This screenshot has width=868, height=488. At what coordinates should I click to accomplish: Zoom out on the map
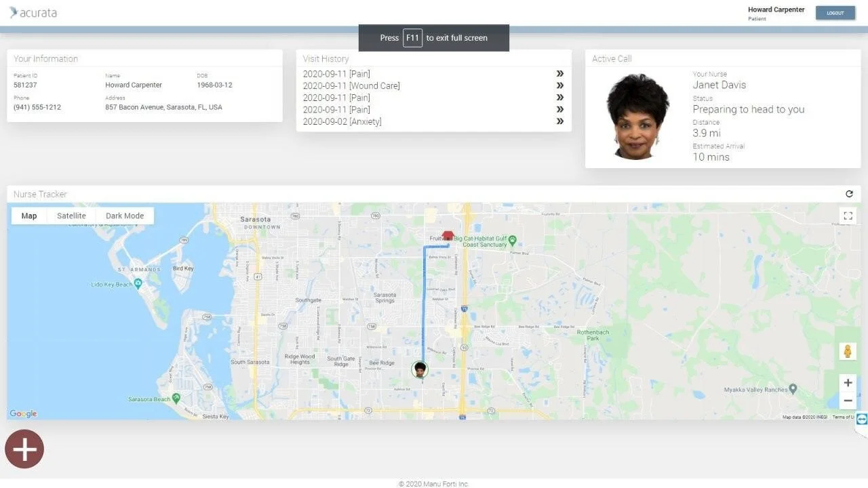[848, 400]
